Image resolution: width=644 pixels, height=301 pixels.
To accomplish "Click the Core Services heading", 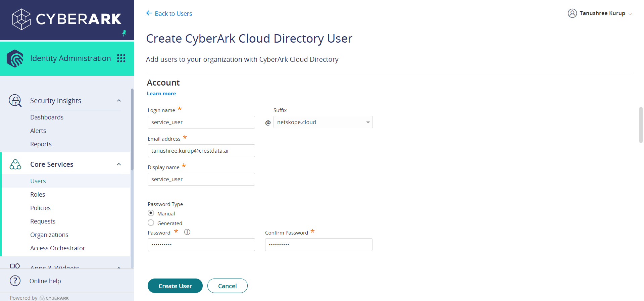I will [52, 164].
